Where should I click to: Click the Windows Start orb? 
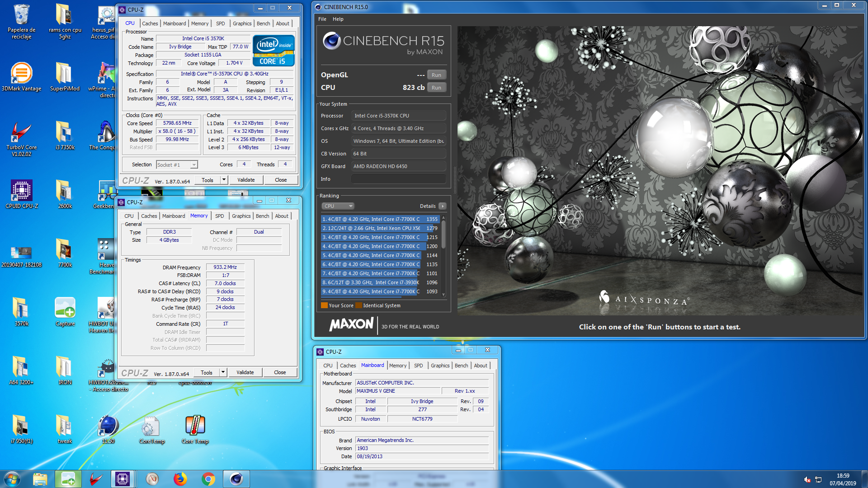(12, 479)
